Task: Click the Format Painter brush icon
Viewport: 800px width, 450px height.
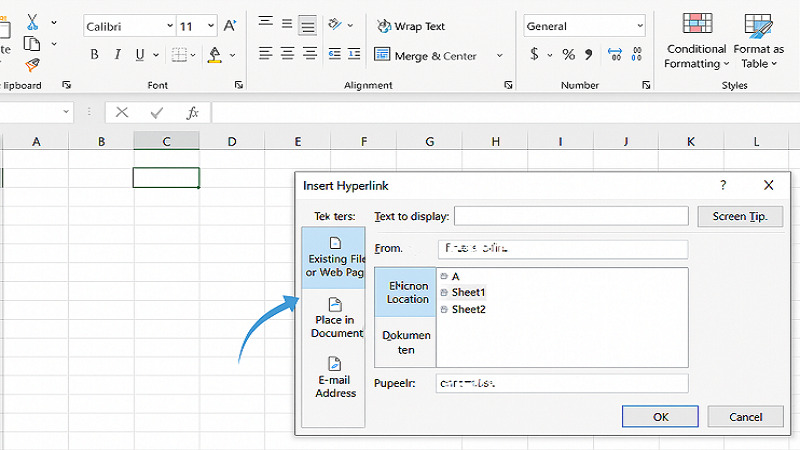Action: point(32,65)
